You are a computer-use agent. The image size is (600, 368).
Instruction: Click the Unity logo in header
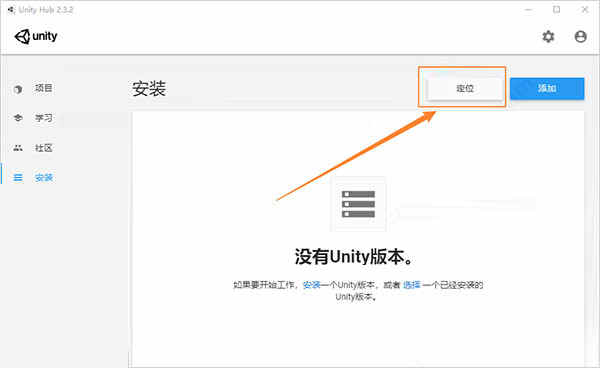(36, 37)
